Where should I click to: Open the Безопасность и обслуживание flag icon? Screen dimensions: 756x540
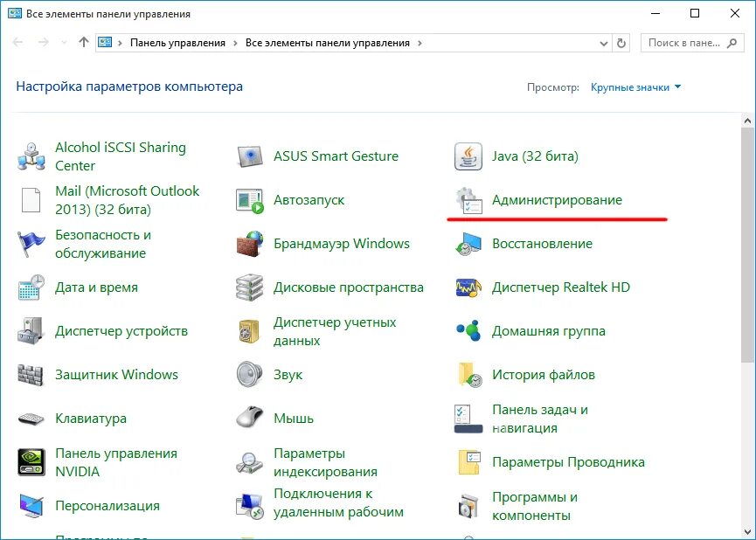pos(31,244)
